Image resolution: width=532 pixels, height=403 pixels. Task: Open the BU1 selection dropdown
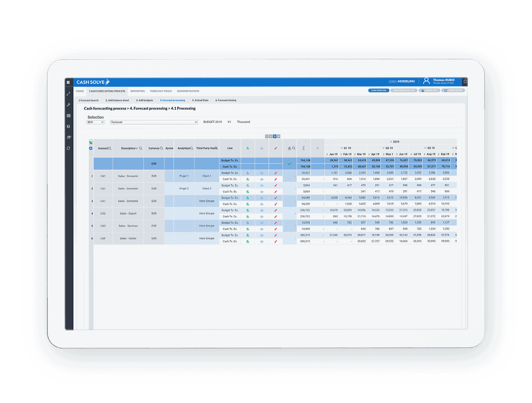tap(95, 122)
